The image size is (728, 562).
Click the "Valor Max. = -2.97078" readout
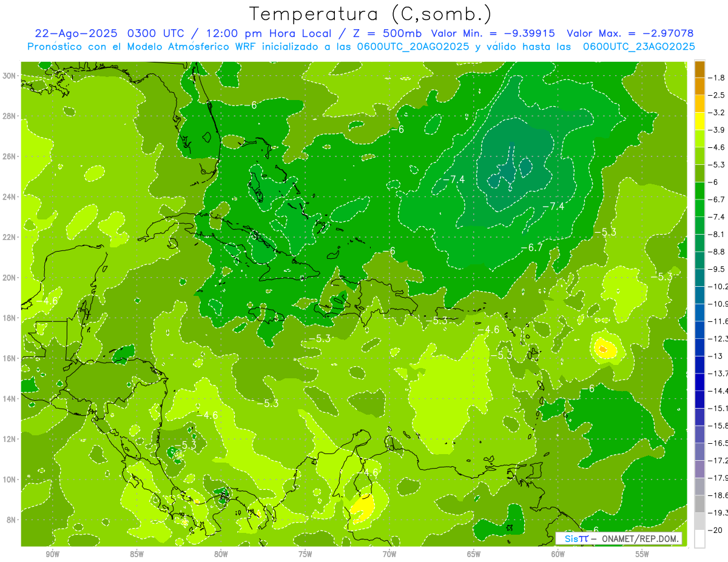[x=630, y=33]
